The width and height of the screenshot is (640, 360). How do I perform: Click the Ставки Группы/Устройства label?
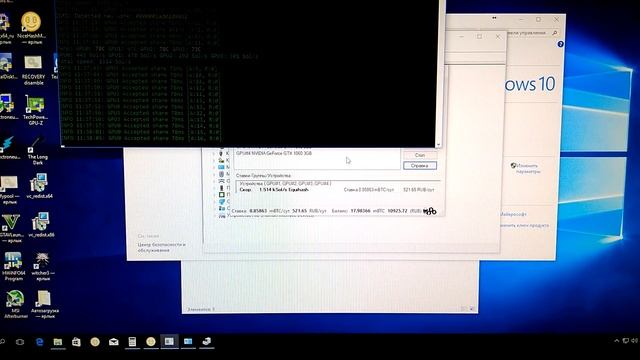point(263,176)
